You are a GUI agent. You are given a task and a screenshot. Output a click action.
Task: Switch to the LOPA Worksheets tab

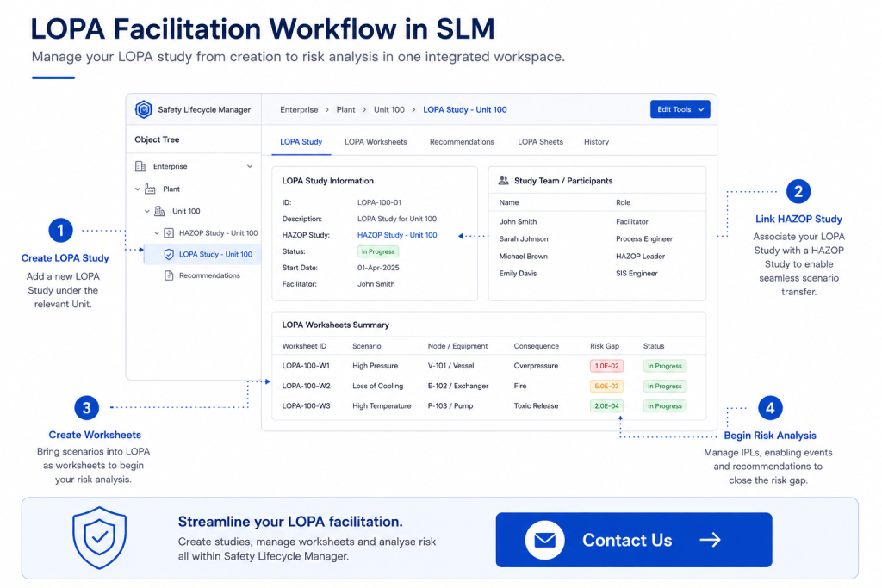[376, 142]
